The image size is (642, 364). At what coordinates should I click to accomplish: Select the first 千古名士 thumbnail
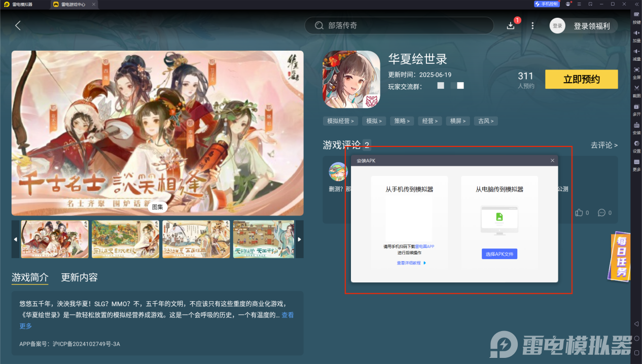tap(55, 239)
